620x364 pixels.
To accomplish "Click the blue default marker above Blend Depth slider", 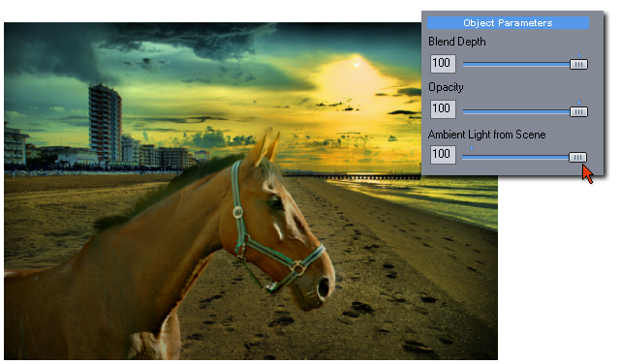I will (579, 55).
